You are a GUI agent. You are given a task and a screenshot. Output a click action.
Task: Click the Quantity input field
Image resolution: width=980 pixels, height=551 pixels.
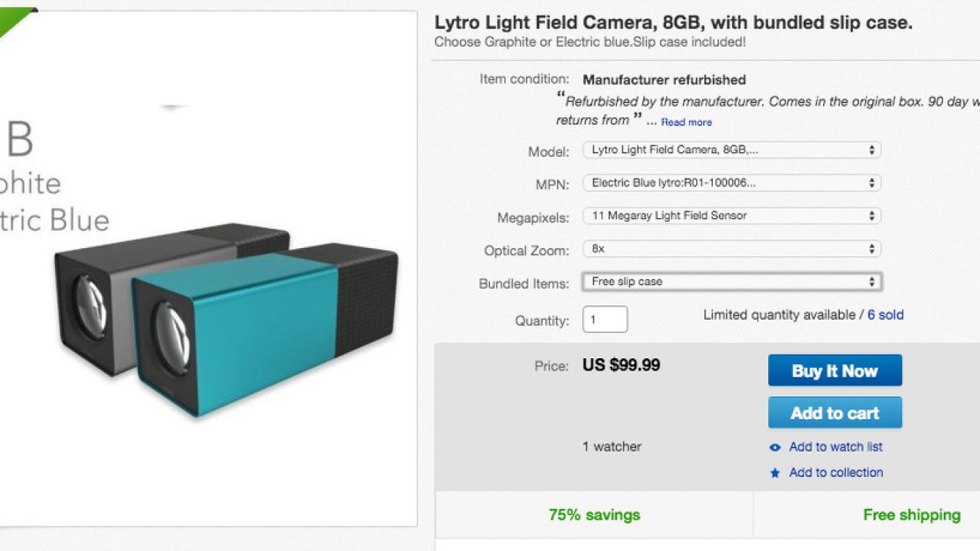[605, 319]
